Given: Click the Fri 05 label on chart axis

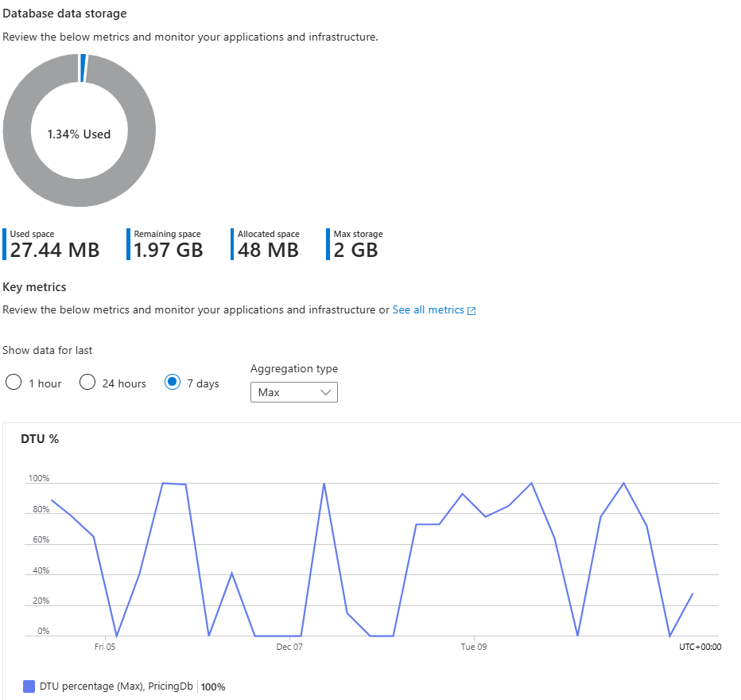Looking at the screenshot, I should 105,647.
